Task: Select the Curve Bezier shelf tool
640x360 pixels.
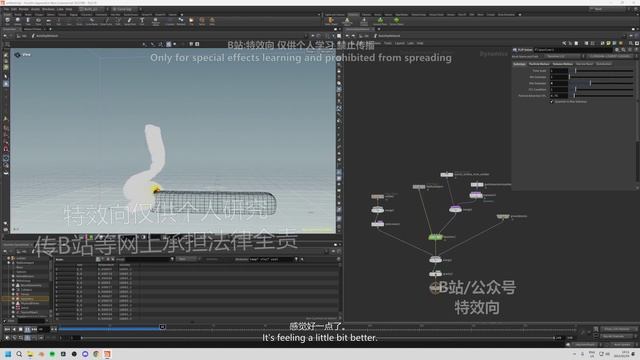Action: click(92, 21)
